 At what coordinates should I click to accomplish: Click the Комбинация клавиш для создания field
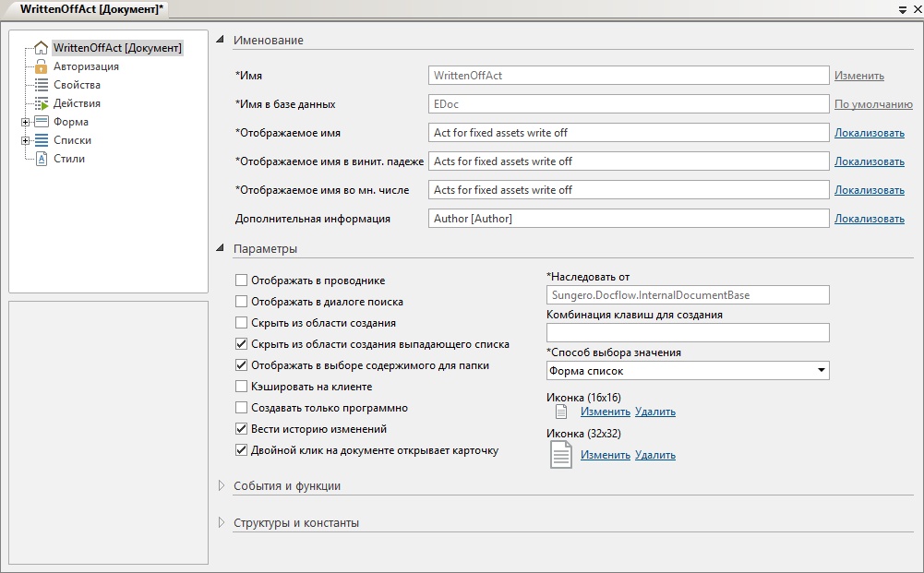pos(688,332)
